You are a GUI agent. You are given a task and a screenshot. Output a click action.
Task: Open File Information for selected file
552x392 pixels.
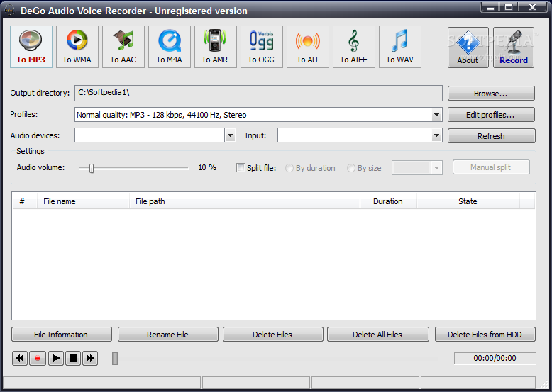(x=62, y=335)
